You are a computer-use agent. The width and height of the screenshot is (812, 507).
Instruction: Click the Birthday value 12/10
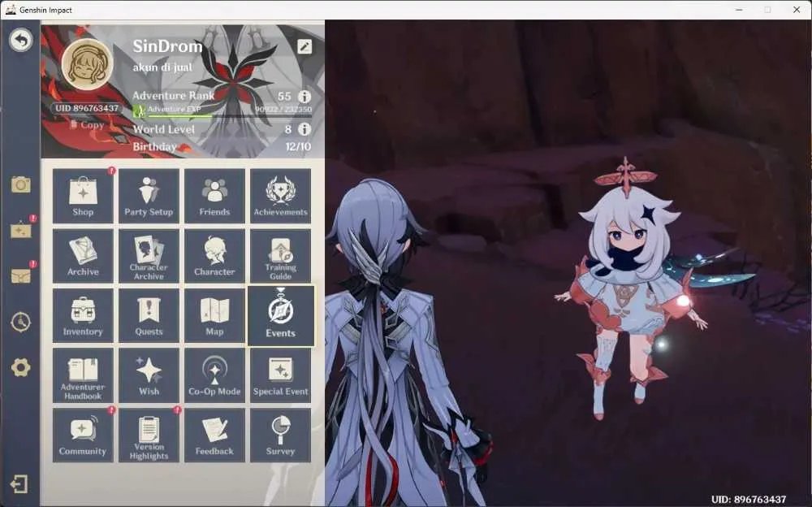298,147
